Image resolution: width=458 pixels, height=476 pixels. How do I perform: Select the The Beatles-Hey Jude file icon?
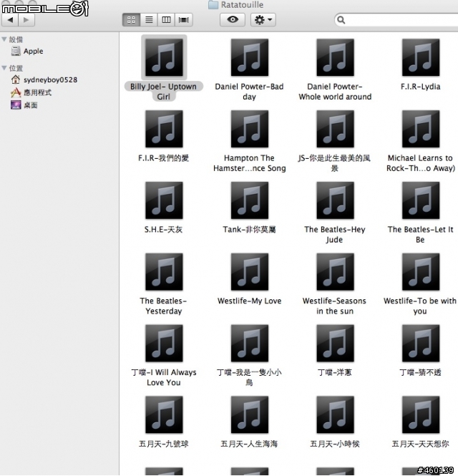[x=335, y=200]
